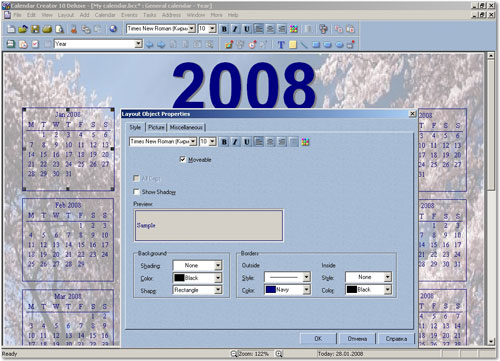500x361 pixels.
Task: Select the Rounded rectangle shape tool
Action: click(328, 44)
